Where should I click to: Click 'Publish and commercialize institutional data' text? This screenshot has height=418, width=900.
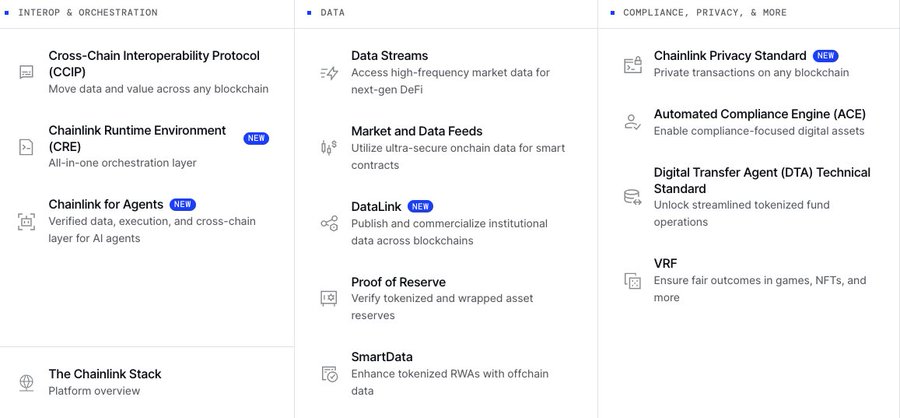449,232
